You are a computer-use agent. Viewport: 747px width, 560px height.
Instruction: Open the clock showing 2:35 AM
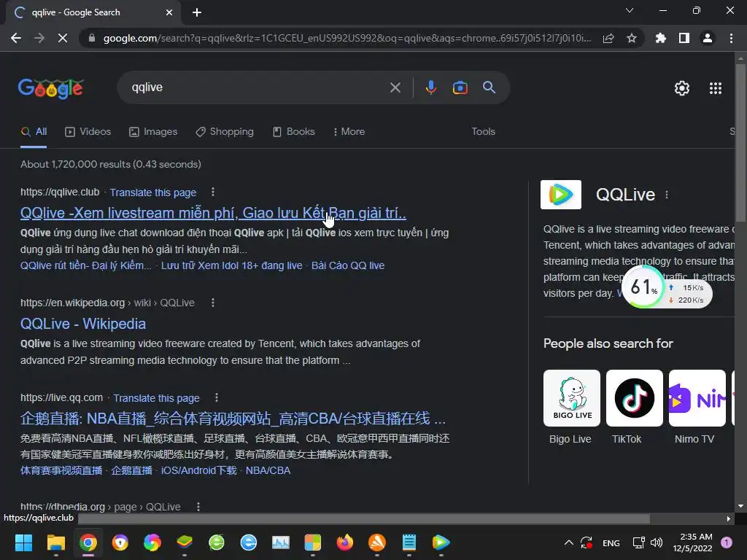(x=692, y=542)
